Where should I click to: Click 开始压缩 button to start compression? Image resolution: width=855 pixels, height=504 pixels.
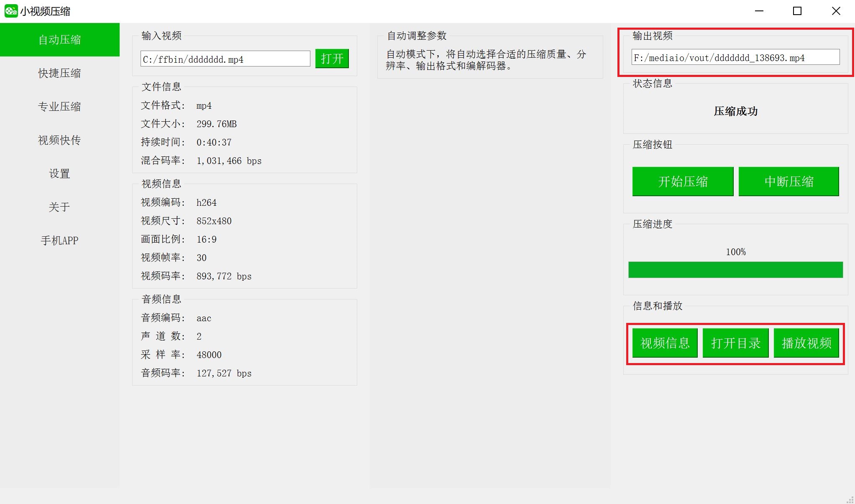tap(683, 181)
